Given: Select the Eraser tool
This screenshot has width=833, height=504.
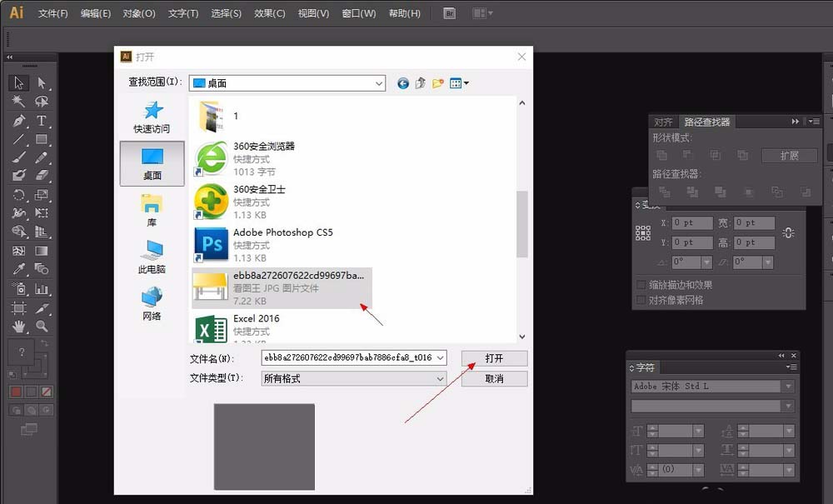Looking at the screenshot, I should 42,175.
